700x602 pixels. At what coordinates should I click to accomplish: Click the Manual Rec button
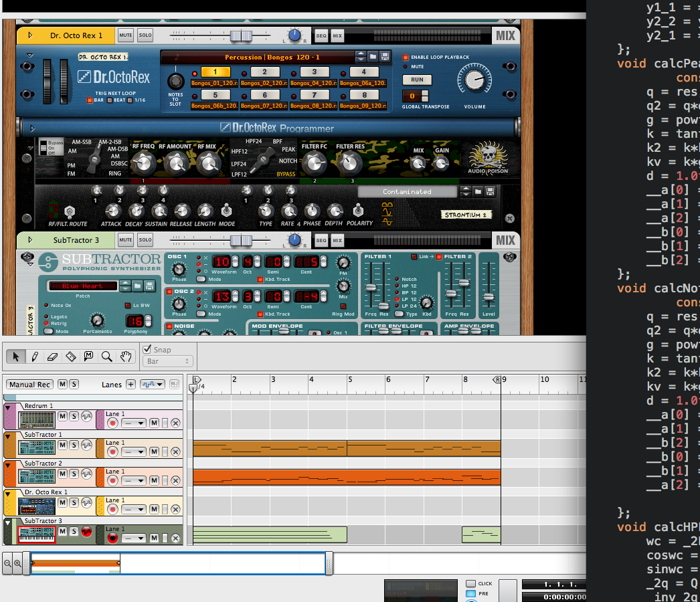coord(29,384)
